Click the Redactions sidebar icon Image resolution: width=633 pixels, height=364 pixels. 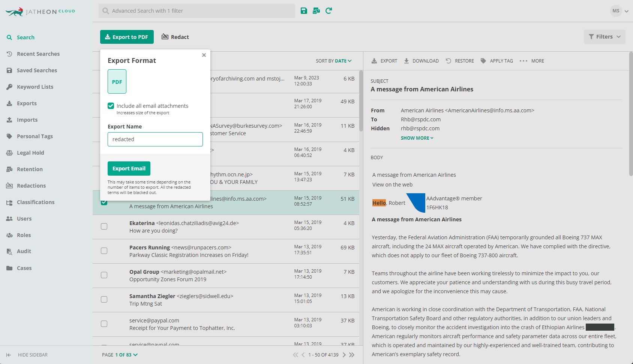click(9, 186)
